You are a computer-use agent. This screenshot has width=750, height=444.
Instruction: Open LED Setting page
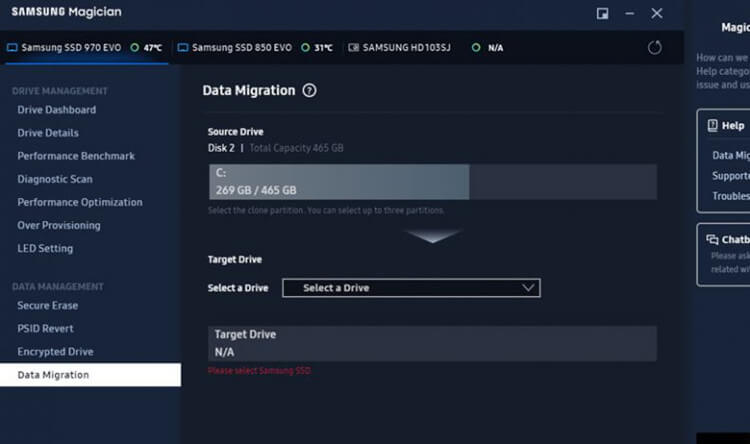pos(45,248)
